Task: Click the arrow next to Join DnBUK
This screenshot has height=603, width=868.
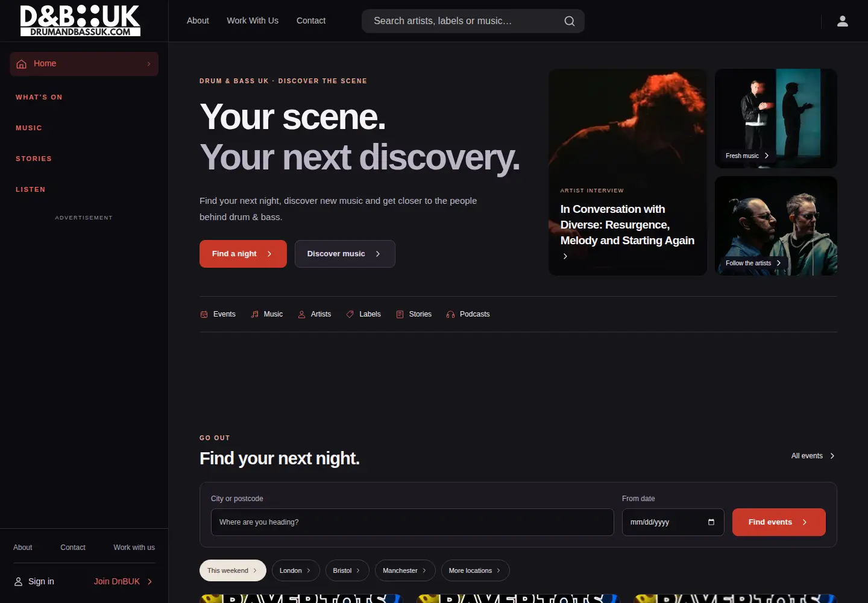Action: [x=150, y=582]
